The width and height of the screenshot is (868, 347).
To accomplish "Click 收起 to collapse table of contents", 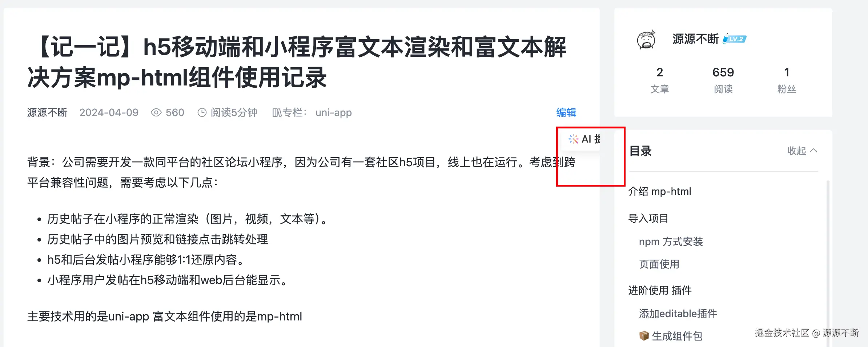I will pyautogui.click(x=796, y=151).
